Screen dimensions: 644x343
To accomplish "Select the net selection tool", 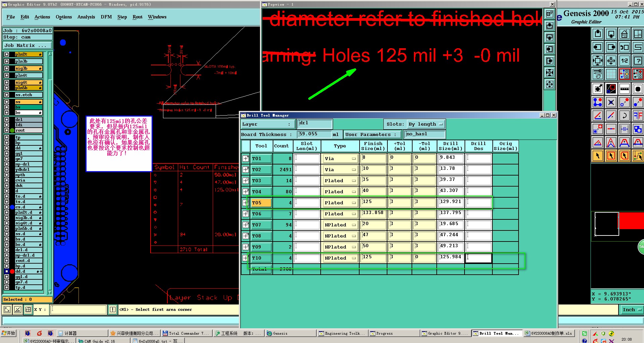I will pyautogui.click(x=638, y=156).
